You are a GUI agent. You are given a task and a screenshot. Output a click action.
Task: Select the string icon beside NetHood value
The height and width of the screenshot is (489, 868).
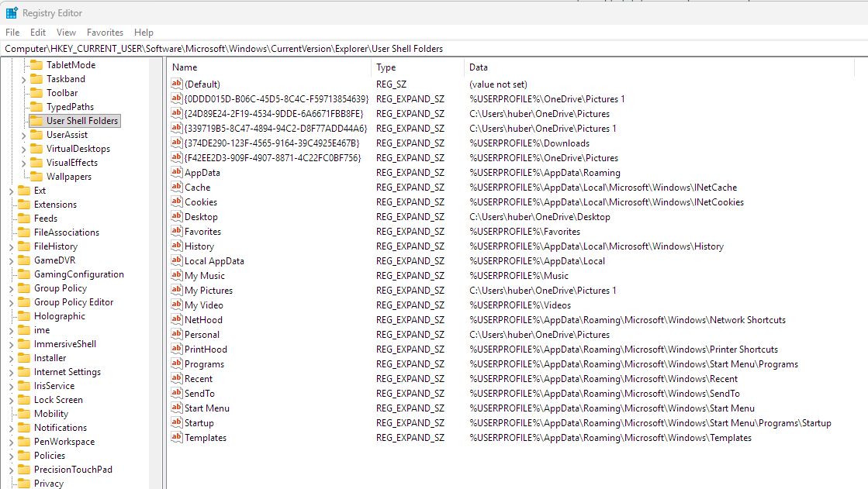click(x=177, y=319)
